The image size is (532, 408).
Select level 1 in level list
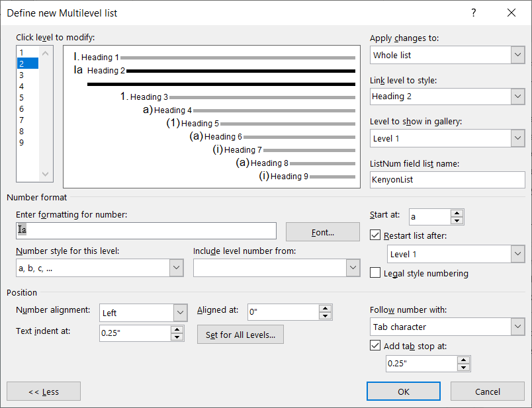pos(28,52)
